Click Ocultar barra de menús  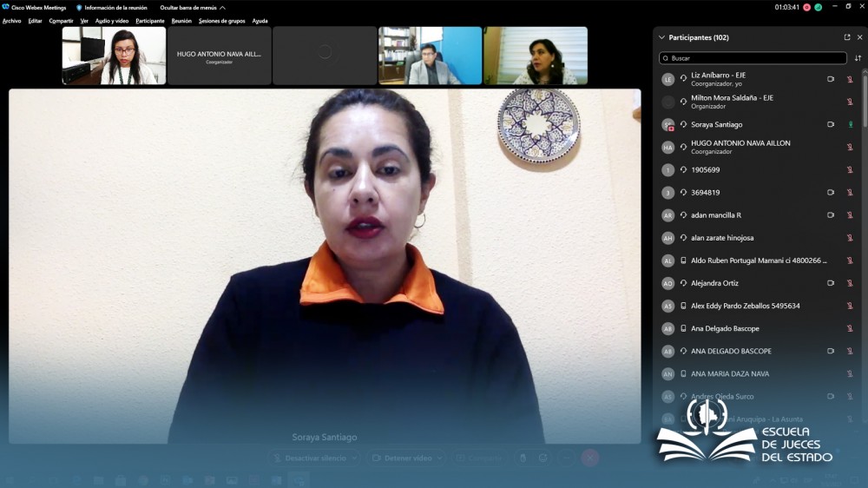(192, 7)
